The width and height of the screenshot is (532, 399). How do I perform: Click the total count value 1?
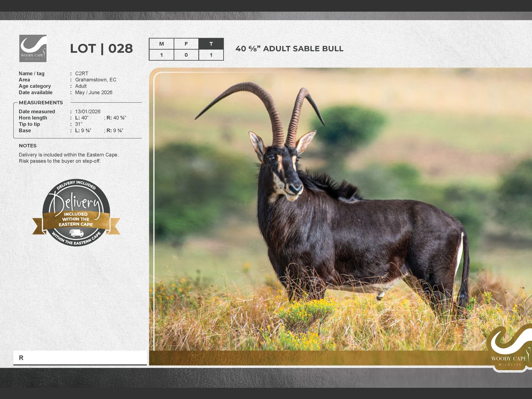[211, 55]
